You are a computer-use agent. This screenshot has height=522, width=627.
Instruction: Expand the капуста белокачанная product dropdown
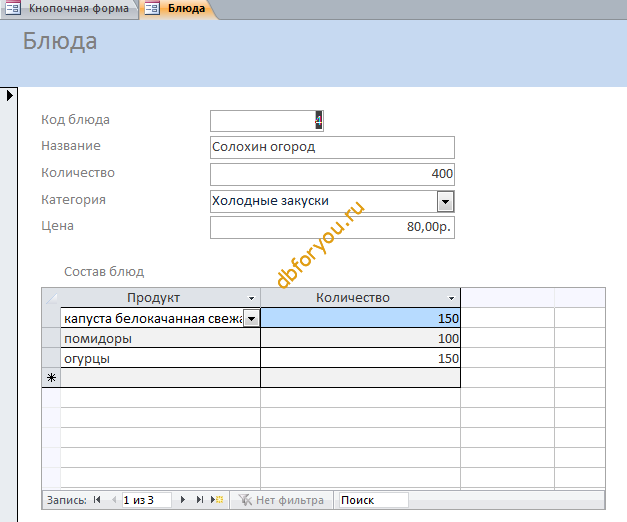pyautogui.click(x=252, y=319)
